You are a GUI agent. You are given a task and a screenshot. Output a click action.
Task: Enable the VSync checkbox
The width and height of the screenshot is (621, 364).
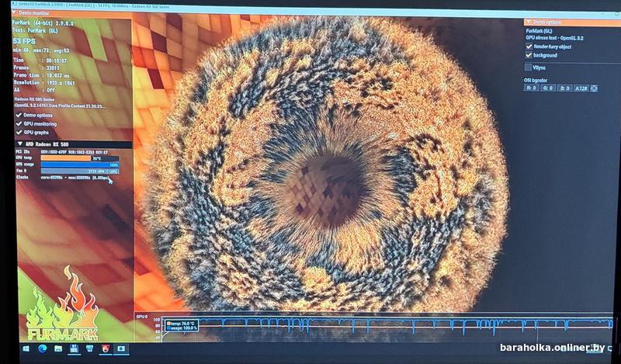(x=529, y=68)
